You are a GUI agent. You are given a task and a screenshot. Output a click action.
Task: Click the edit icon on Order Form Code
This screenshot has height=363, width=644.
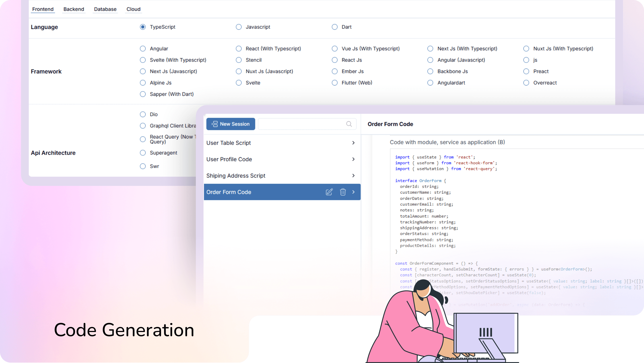329,192
